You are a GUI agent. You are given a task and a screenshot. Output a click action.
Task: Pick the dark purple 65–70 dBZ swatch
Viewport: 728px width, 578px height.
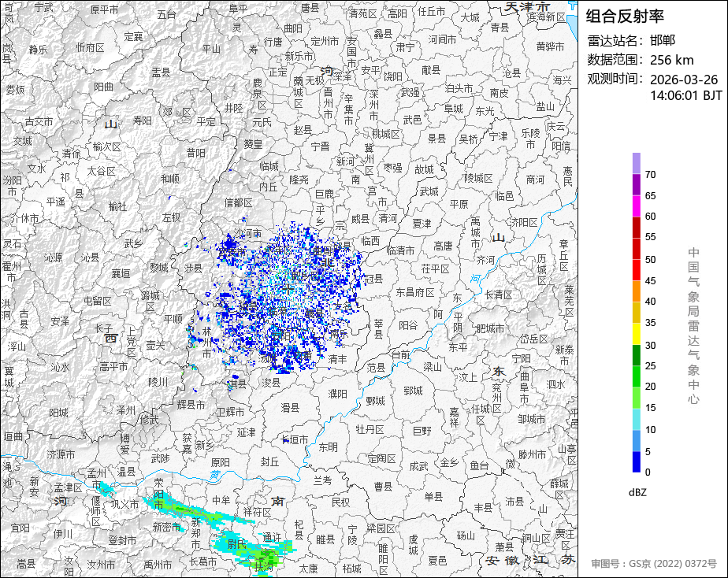click(x=637, y=184)
